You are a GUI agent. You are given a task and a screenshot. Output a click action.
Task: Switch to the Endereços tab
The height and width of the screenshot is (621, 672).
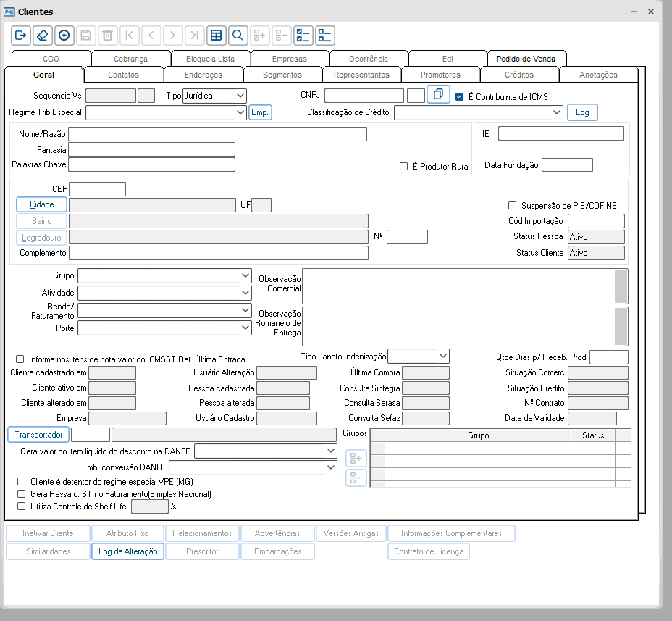pyautogui.click(x=203, y=75)
